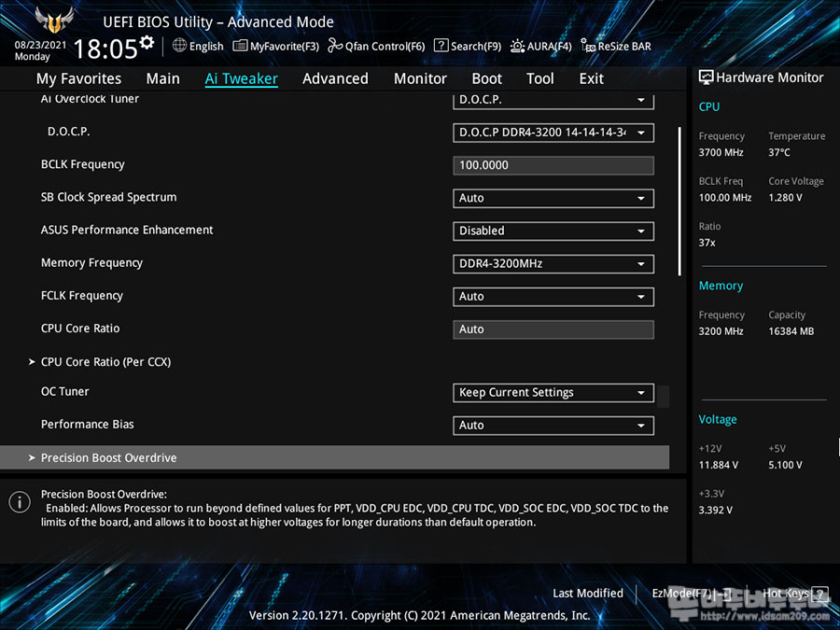Open the Performance Bias dropdown
This screenshot has width=840, height=630.
[553, 426]
